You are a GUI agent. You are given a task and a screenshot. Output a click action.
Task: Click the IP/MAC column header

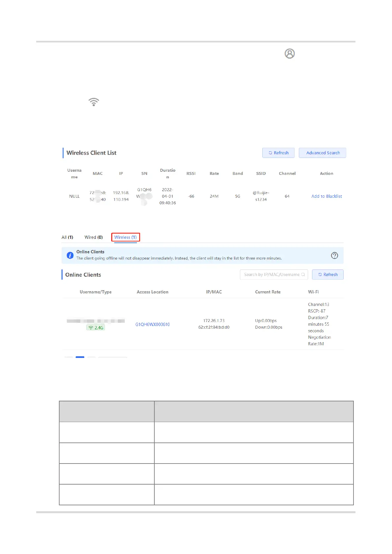214,292
